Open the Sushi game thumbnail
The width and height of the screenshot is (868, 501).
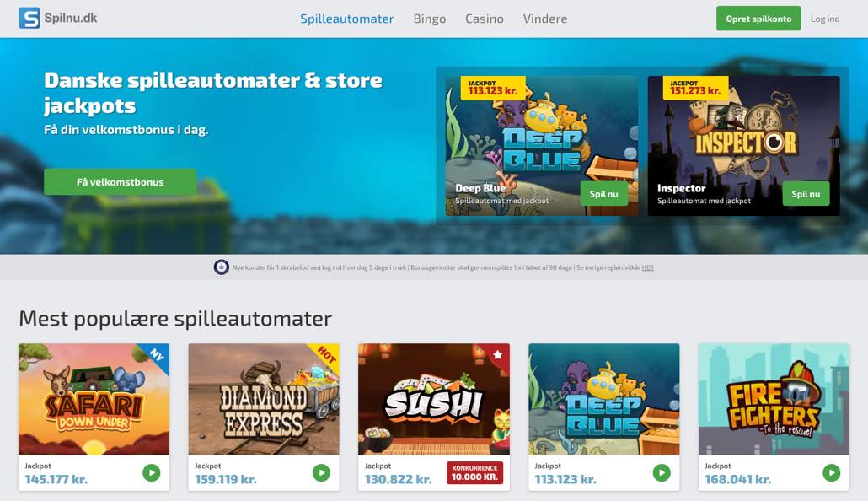[434, 399]
